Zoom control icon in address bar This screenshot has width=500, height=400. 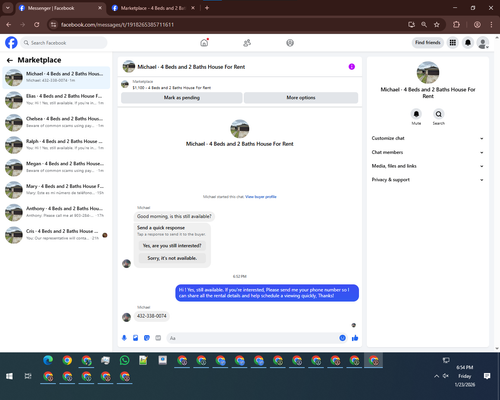coord(424,25)
